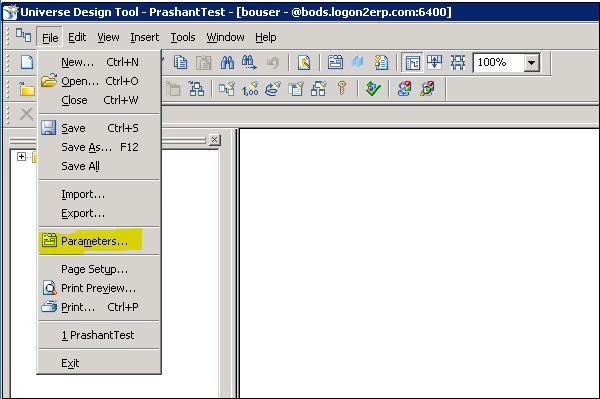Click the toolbar icon with down arrow
The height and width of the screenshot is (399, 600).
point(434,62)
